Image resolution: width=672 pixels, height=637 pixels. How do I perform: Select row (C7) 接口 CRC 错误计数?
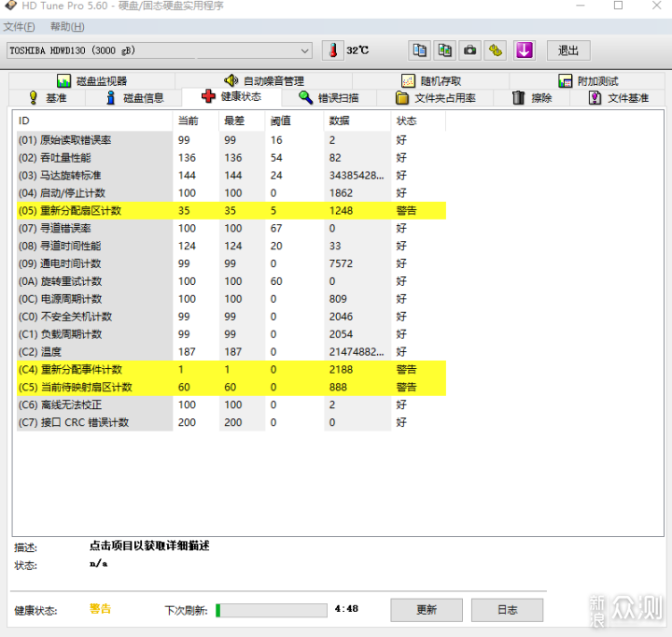pyautogui.click(x=231, y=422)
